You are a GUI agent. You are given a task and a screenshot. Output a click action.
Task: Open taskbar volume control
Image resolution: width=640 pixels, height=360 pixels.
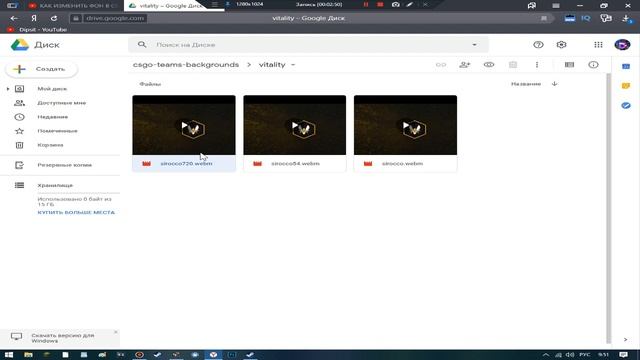[x=570, y=355]
